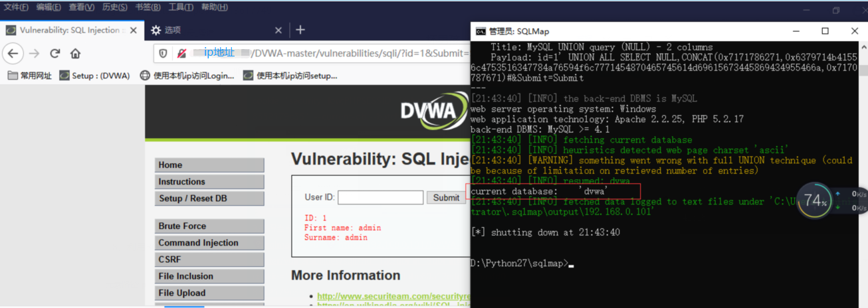Click the network speed percentage widget
The image size is (868, 308).
(x=814, y=200)
